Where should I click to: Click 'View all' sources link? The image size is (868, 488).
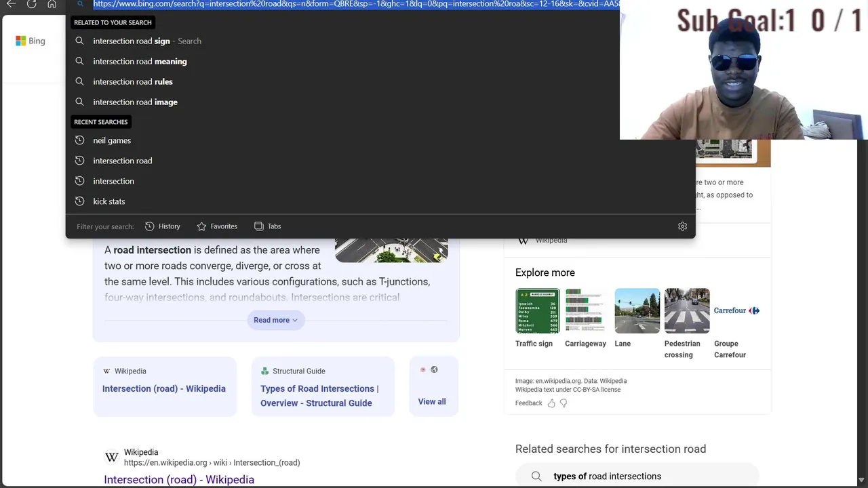click(432, 402)
